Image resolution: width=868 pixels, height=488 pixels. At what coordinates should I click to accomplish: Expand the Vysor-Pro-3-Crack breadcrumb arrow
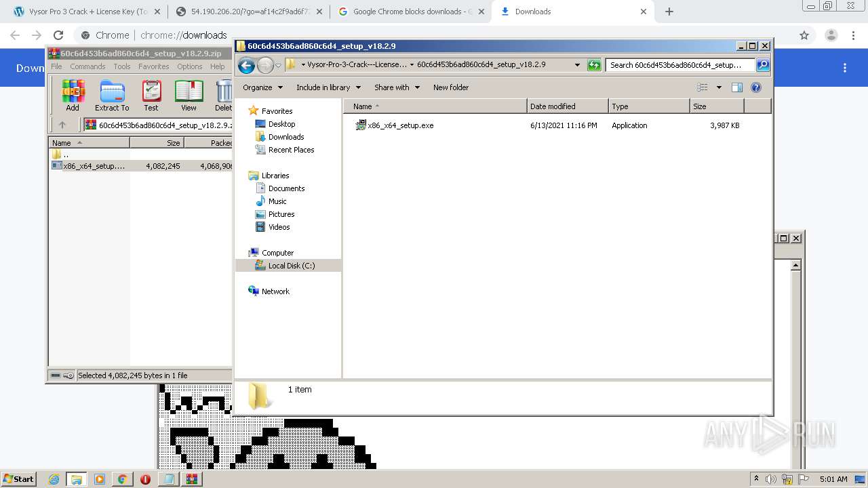pyautogui.click(x=412, y=65)
